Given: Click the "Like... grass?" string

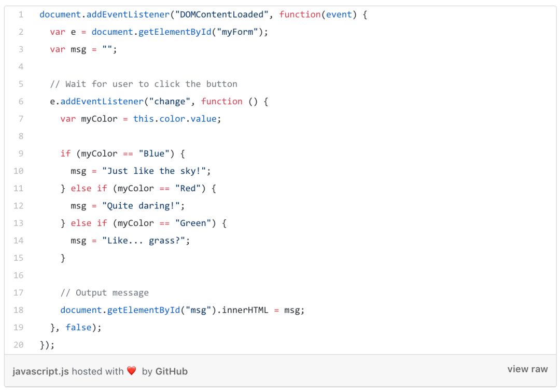Looking at the screenshot, I should click(x=144, y=241).
